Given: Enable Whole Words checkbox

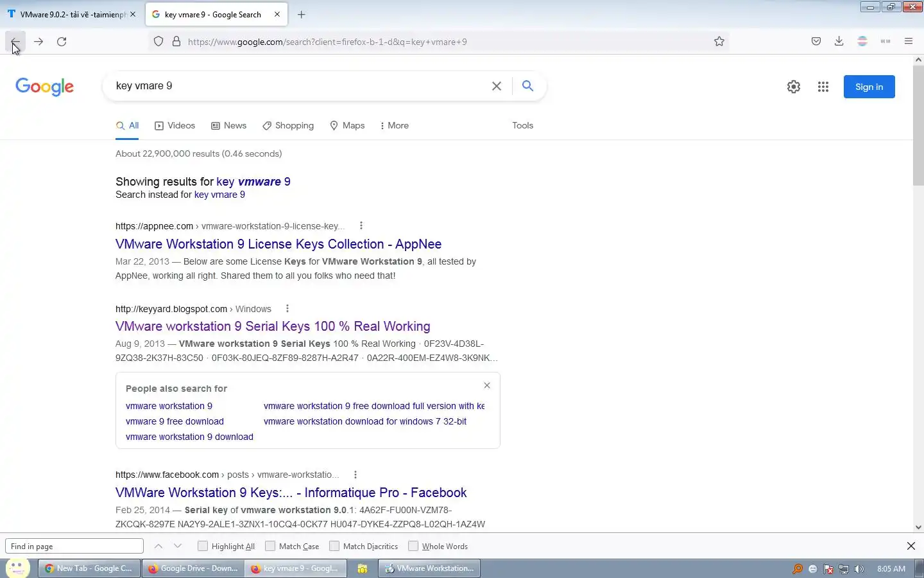Looking at the screenshot, I should tap(413, 546).
